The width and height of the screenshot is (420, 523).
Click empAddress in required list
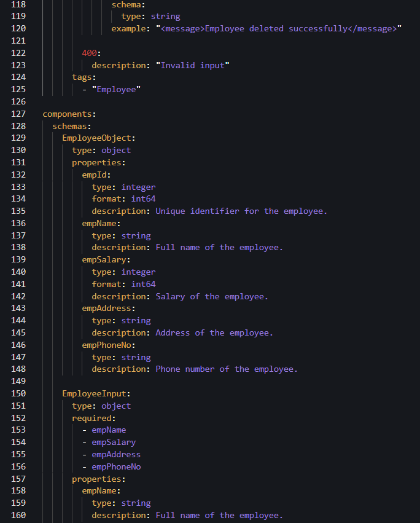(x=116, y=454)
